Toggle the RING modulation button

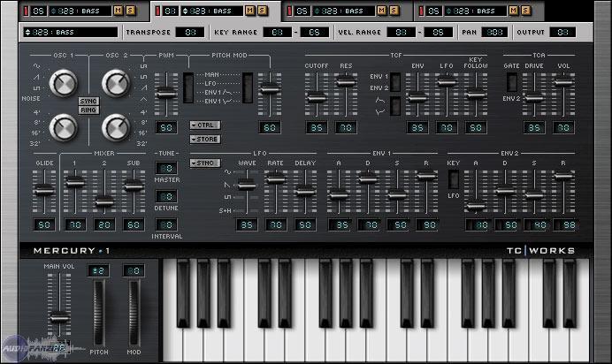tap(88, 110)
